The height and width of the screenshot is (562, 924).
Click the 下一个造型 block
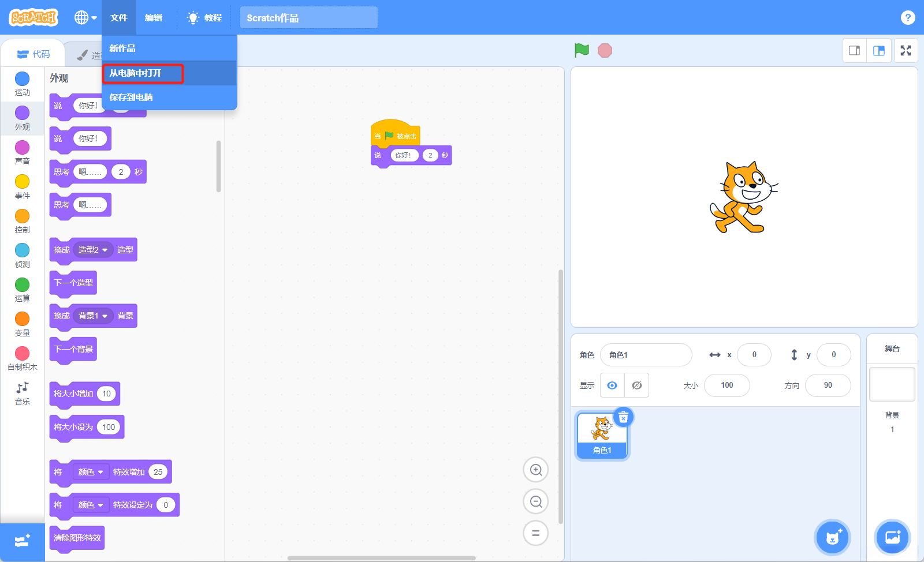tap(73, 283)
